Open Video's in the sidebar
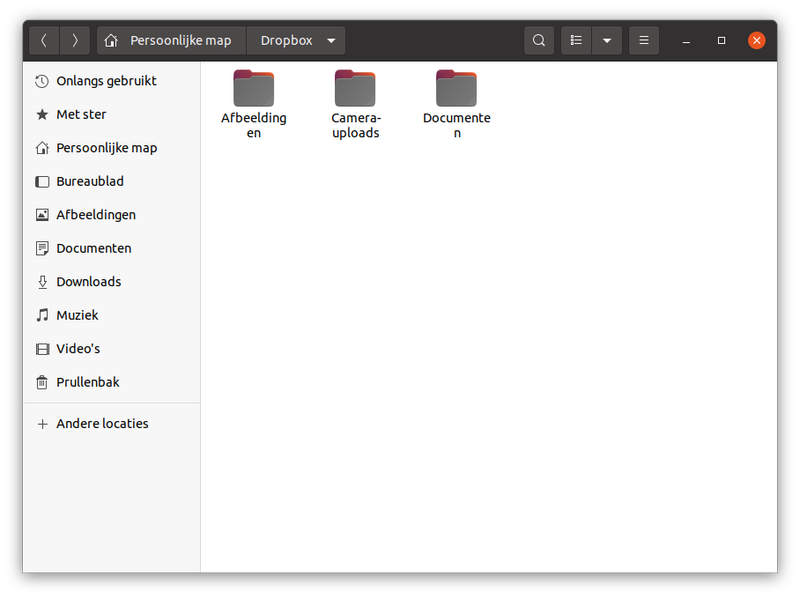 [x=78, y=349]
